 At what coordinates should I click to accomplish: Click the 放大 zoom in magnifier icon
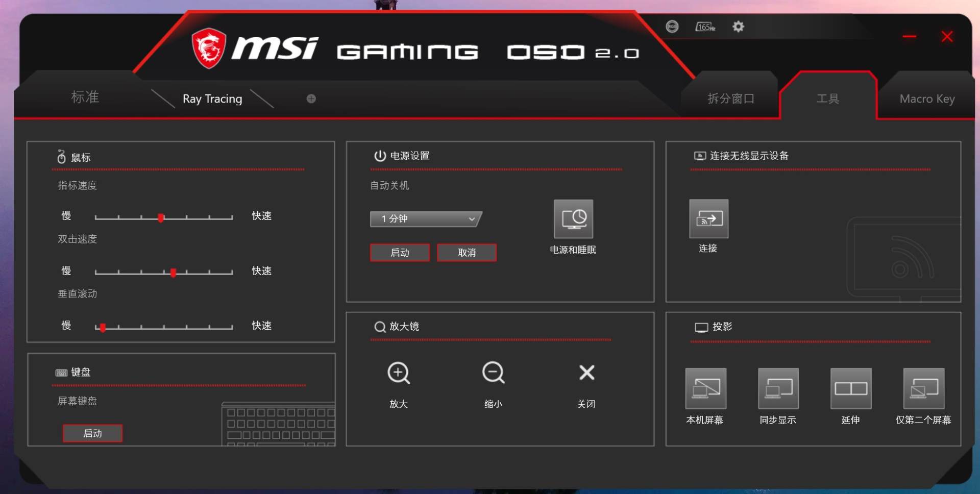[399, 373]
